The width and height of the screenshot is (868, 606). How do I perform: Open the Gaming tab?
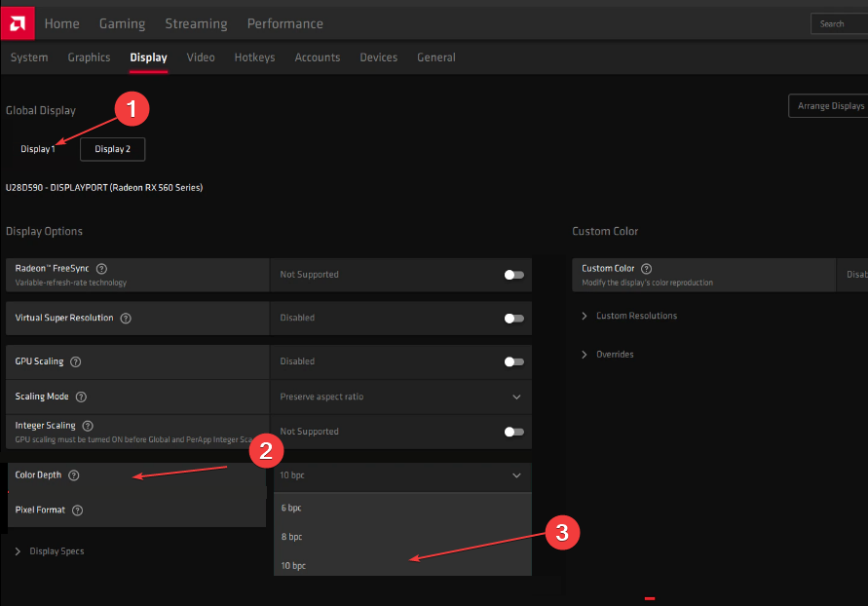(123, 23)
